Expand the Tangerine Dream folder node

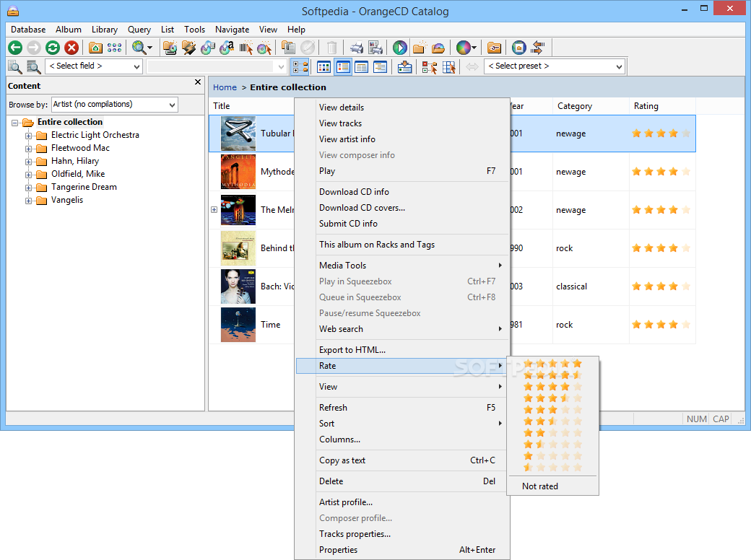coord(28,188)
